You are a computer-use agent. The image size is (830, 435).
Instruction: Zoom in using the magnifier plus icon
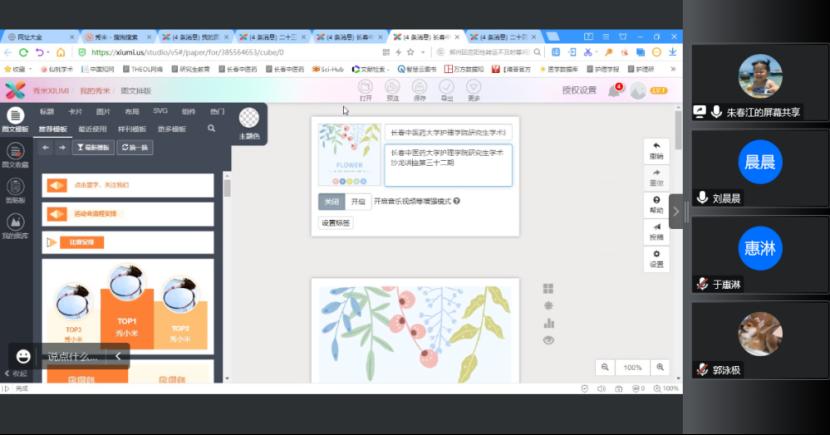point(659,368)
